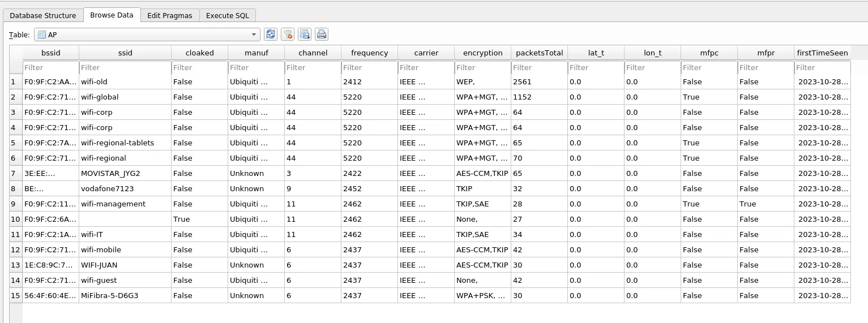Select the frequency cell 2452
The image size is (868, 323).
370,188
